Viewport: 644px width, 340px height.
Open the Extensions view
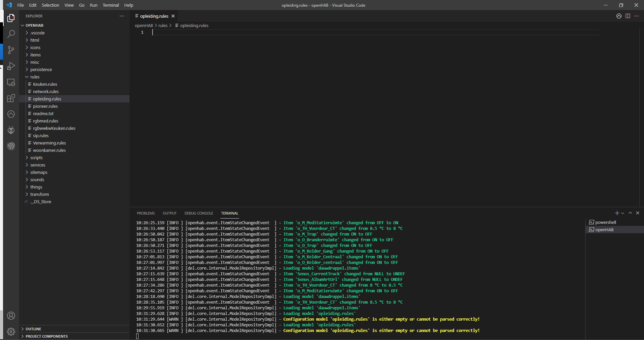[x=11, y=98]
